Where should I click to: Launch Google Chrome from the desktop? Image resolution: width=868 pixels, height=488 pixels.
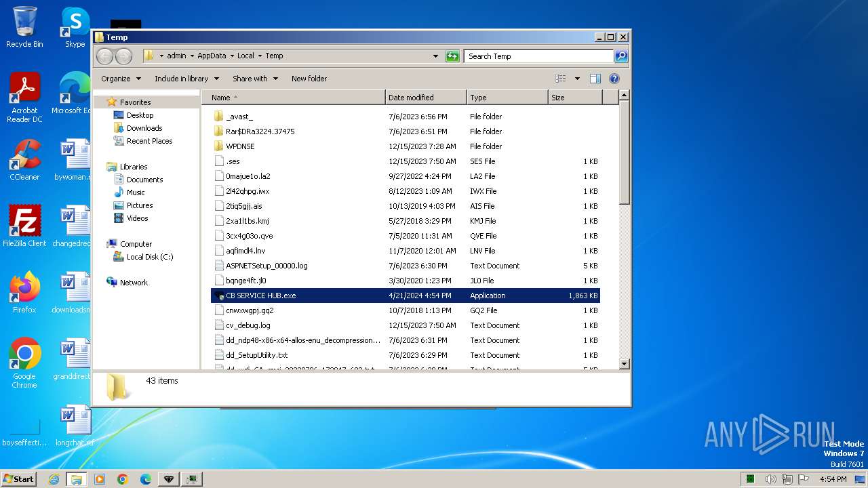tap(24, 363)
